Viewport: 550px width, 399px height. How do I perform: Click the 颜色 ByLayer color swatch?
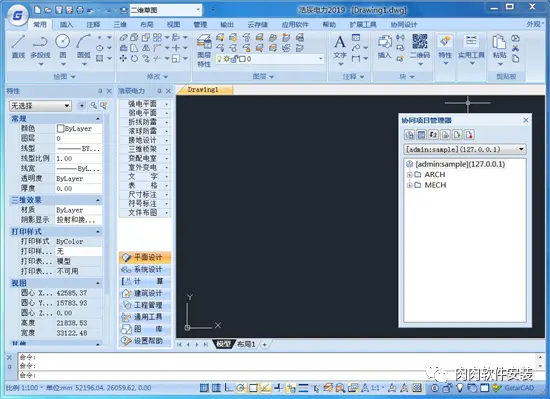coord(60,128)
